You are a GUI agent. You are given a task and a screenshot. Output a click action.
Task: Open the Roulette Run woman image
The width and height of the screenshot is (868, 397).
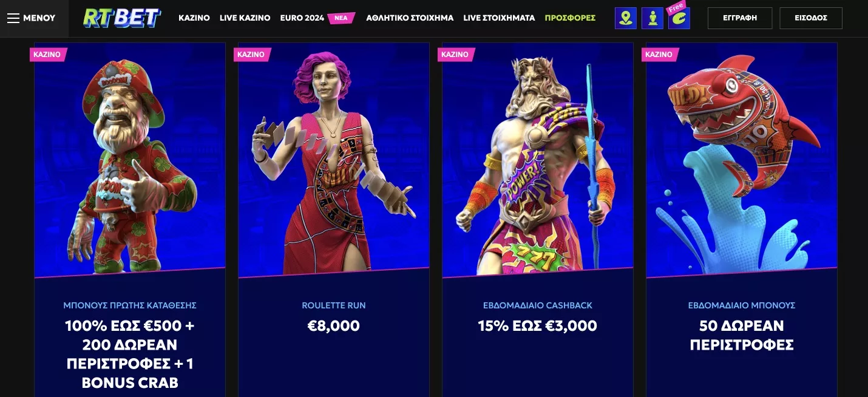(334, 160)
